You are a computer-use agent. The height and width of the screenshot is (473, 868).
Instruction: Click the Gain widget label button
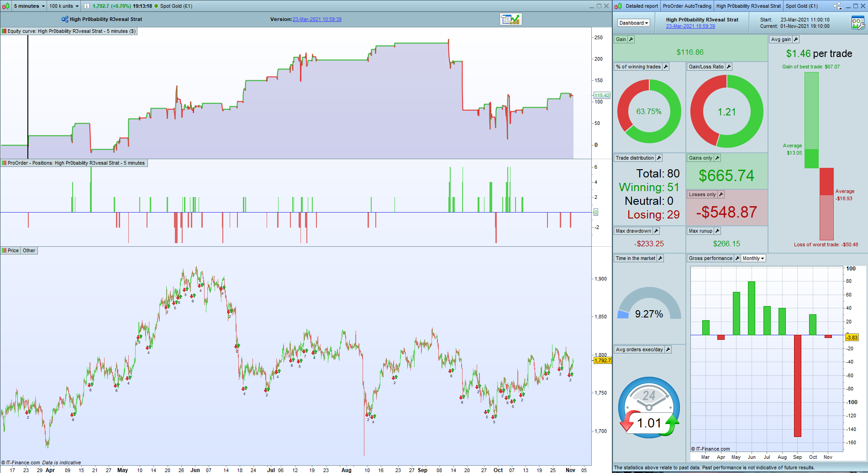coord(621,39)
